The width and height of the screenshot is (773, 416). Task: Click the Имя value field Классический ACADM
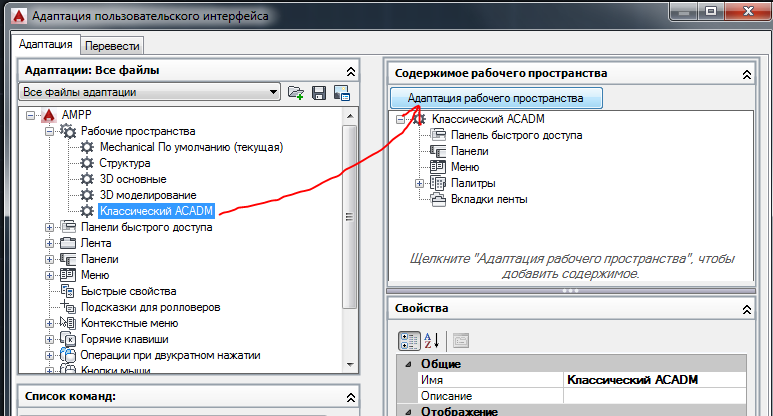(x=654, y=380)
